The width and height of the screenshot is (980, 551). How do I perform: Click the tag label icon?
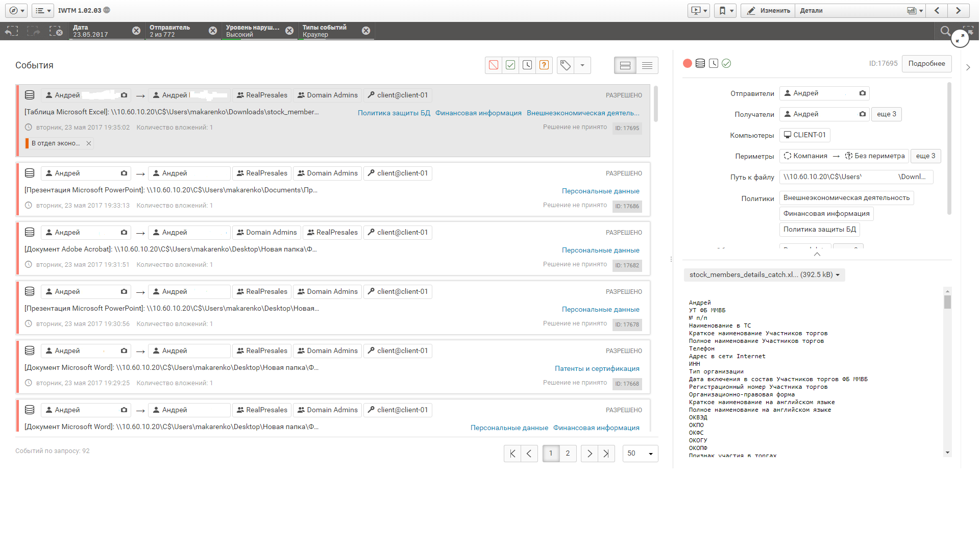tap(566, 65)
